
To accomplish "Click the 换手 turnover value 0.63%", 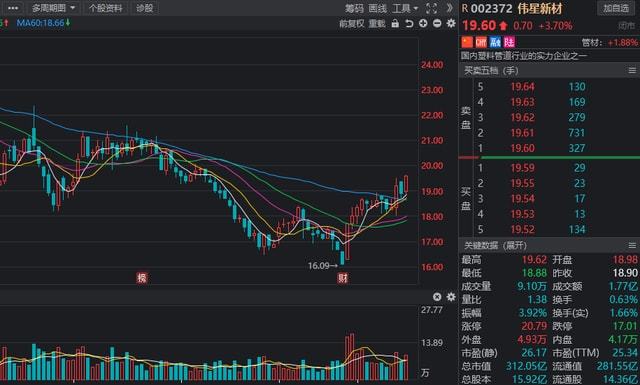I will pos(623,300).
